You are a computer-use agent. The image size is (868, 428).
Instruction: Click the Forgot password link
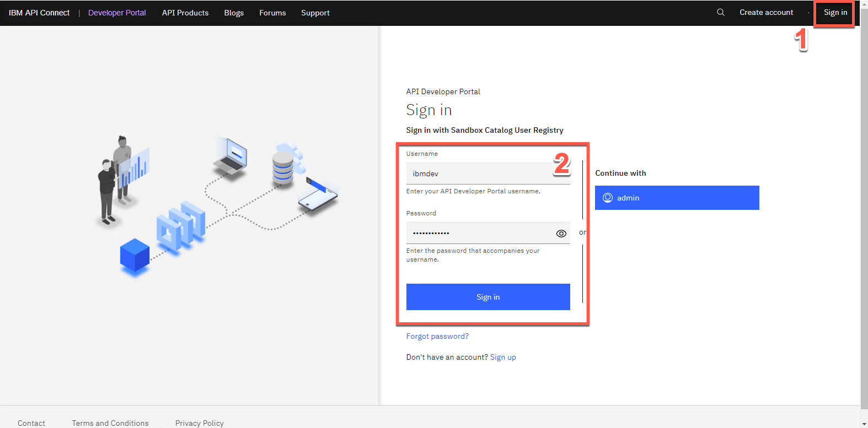click(437, 336)
